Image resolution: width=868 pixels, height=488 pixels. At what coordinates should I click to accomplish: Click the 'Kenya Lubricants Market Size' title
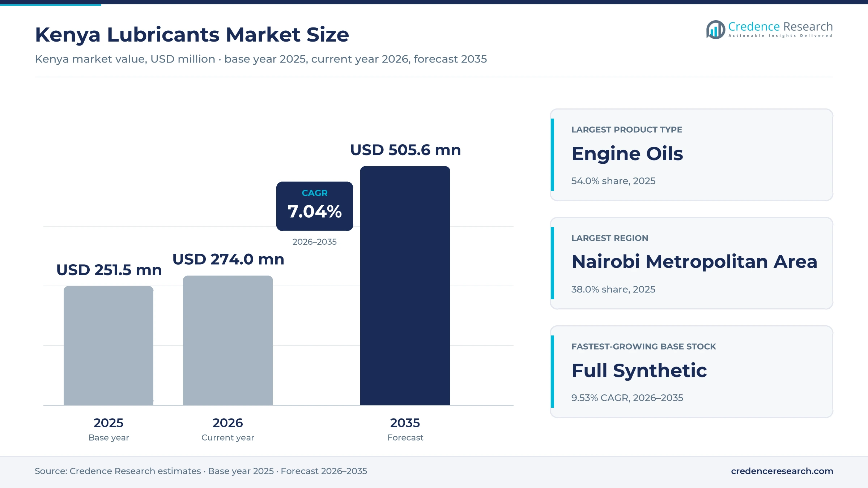pos(192,35)
